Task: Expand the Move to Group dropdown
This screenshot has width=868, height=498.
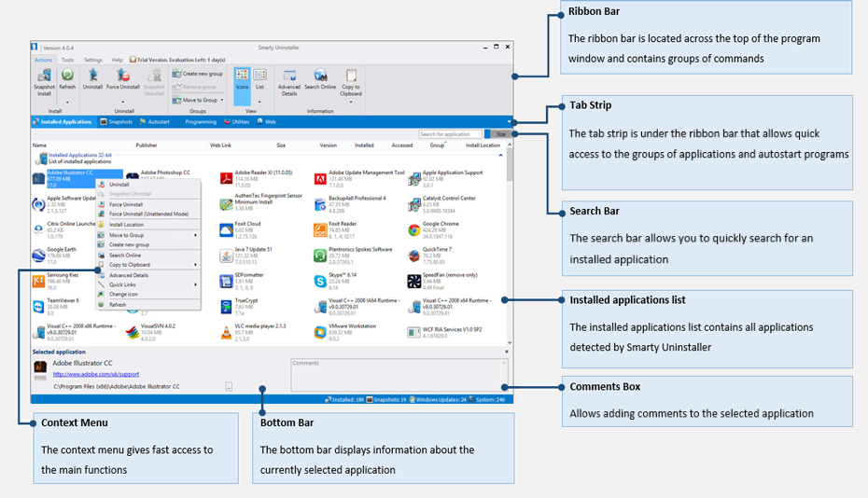Action: (x=222, y=100)
